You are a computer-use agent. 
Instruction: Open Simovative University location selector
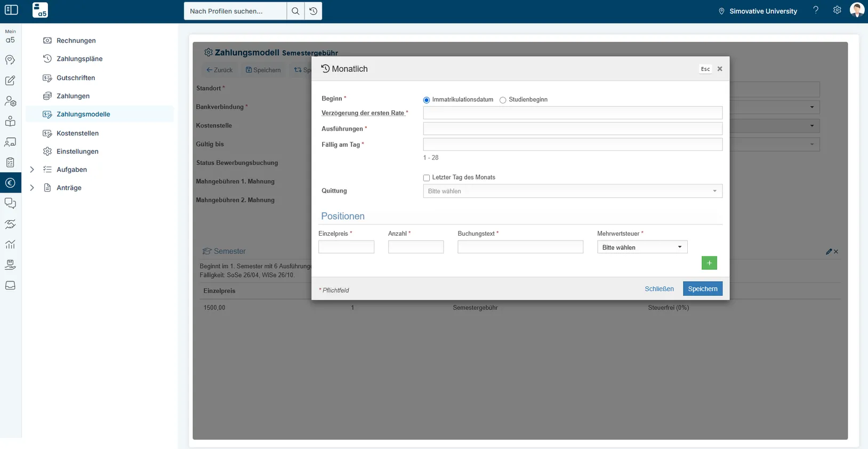click(758, 11)
